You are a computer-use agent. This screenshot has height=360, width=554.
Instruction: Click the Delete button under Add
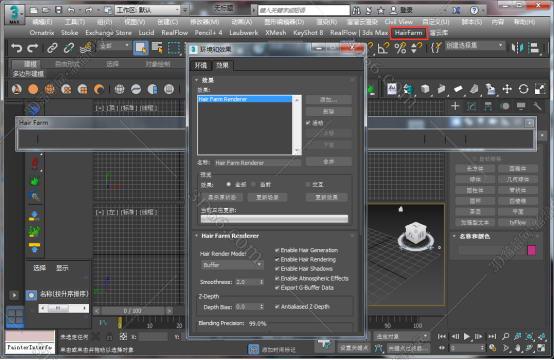coord(329,112)
